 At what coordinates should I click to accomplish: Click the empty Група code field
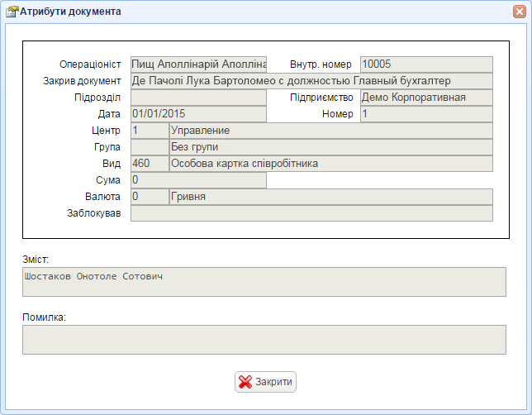point(150,147)
